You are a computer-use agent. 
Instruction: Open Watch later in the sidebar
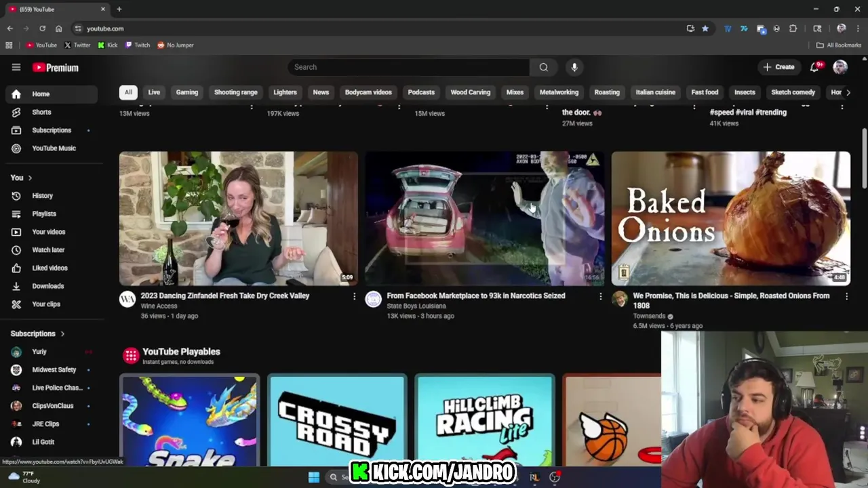point(52,250)
